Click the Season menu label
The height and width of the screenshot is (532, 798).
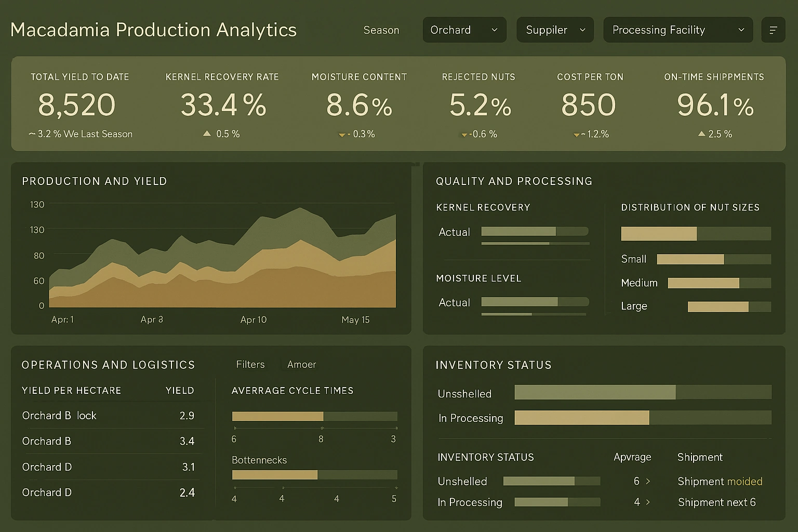381,30
